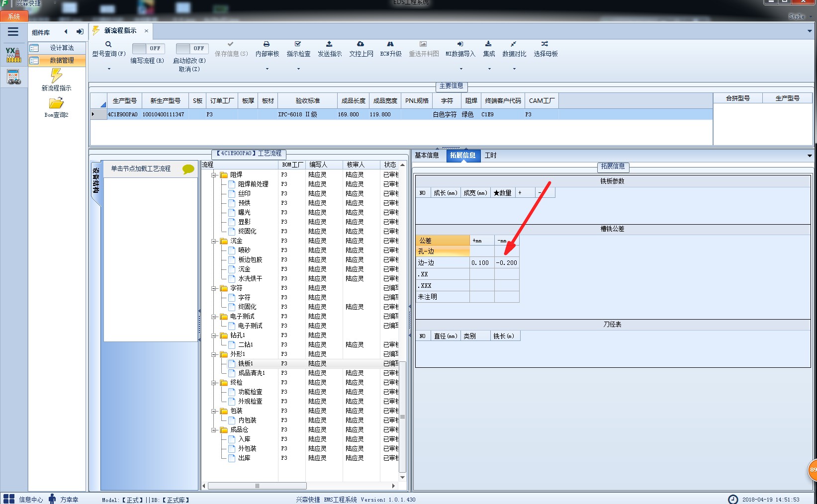
Task: Select the 新流程指示 document tab
Action: (x=120, y=31)
